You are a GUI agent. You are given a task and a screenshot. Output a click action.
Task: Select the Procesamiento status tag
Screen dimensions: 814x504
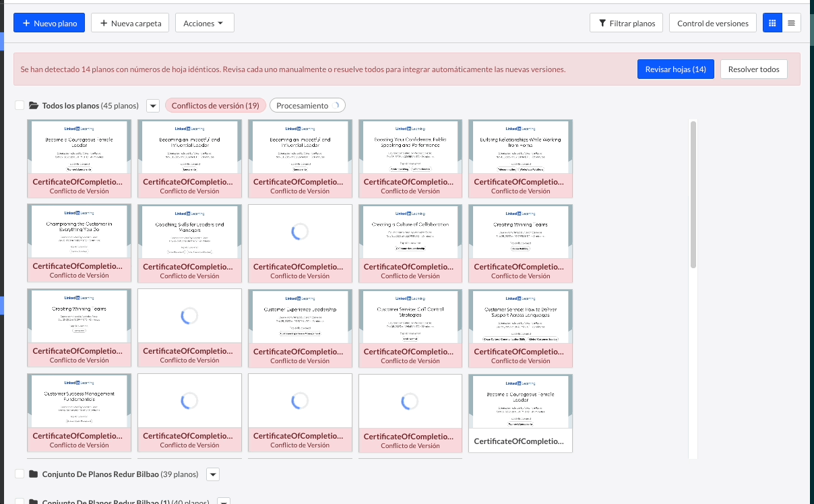307,106
